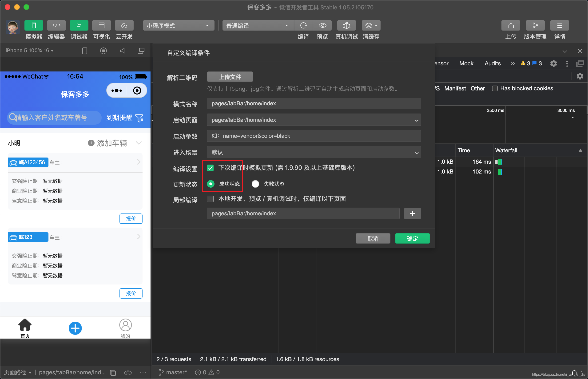Switch to the Mock tab
Screen dimensions: 588x379
click(x=466, y=63)
